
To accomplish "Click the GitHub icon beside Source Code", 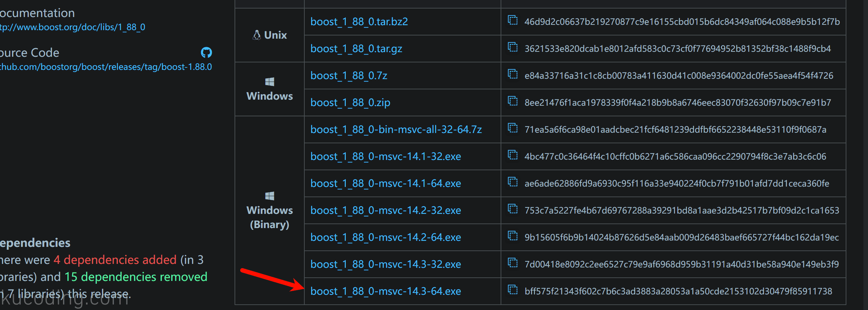I will coord(206,52).
